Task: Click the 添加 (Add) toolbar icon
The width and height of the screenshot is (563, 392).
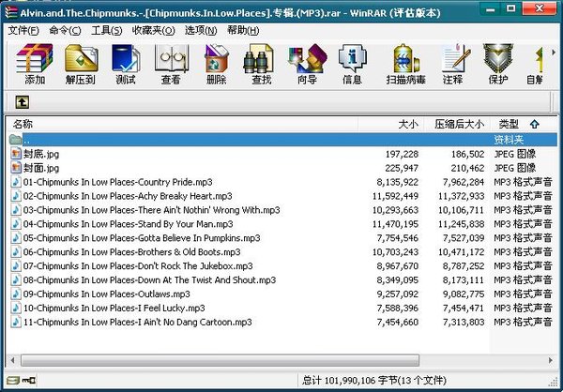Action: (x=35, y=58)
